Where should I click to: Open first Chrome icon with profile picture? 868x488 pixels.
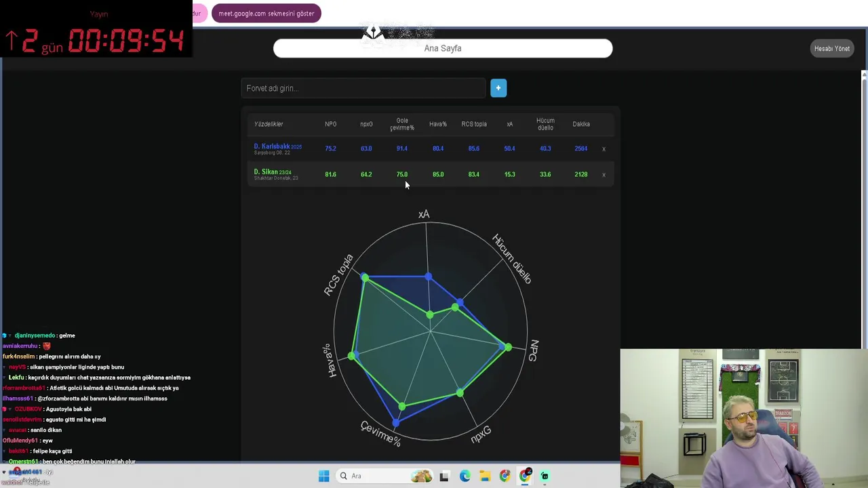pos(505,476)
